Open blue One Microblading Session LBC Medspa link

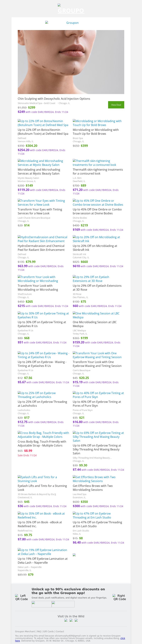click(x=96, y=315)
